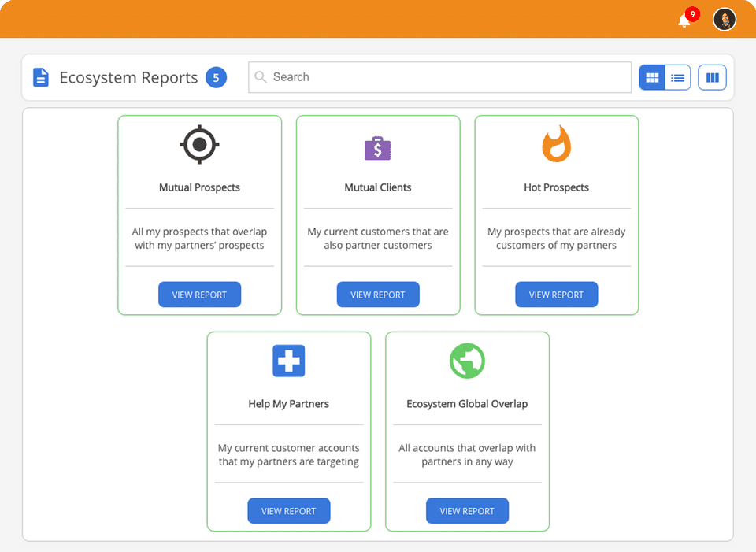Click the search magnifier icon
Screen dimensions: 756x552
click(261, 77)
